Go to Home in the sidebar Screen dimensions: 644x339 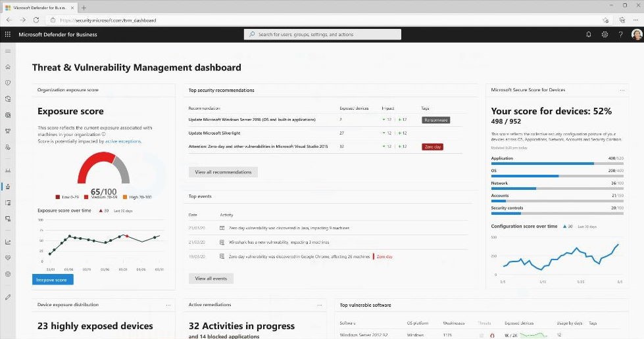(x=8, y=66)
